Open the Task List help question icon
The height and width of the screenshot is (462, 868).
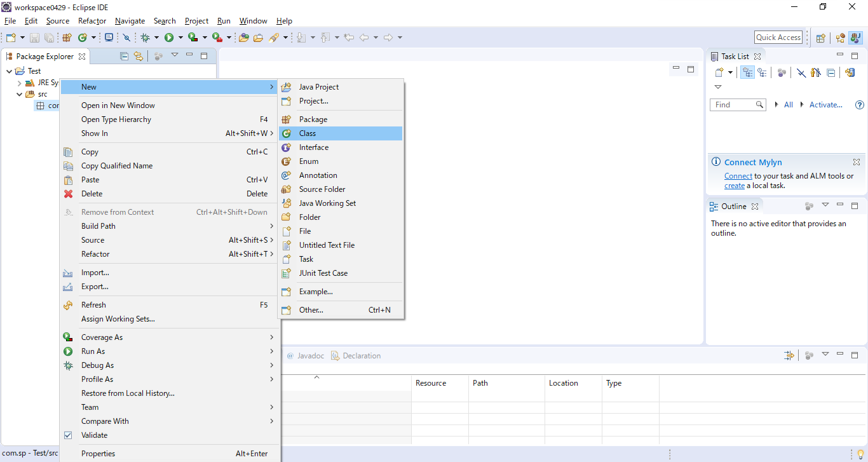coord(860,105)
